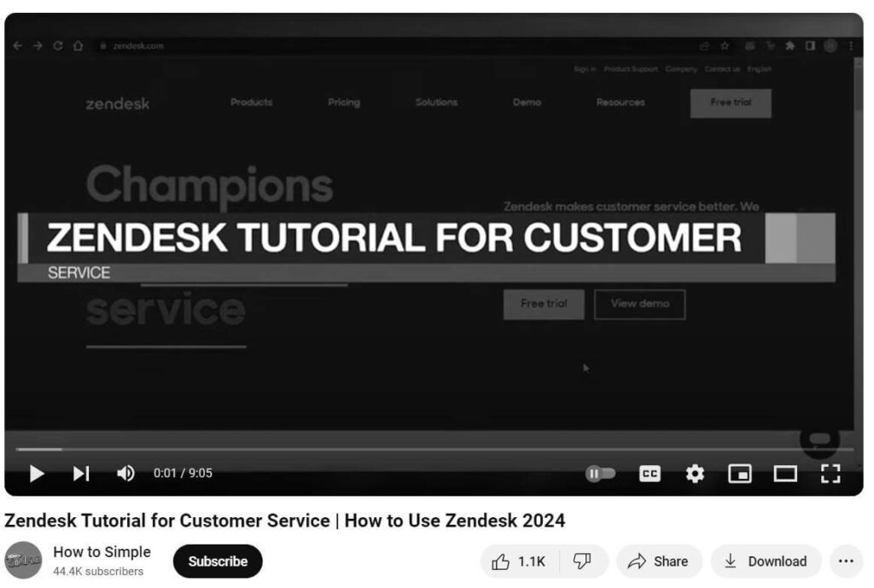Click the extensions puzzle icon in video
The height and width of the screenshot is (588, 874).
point(790,46)
